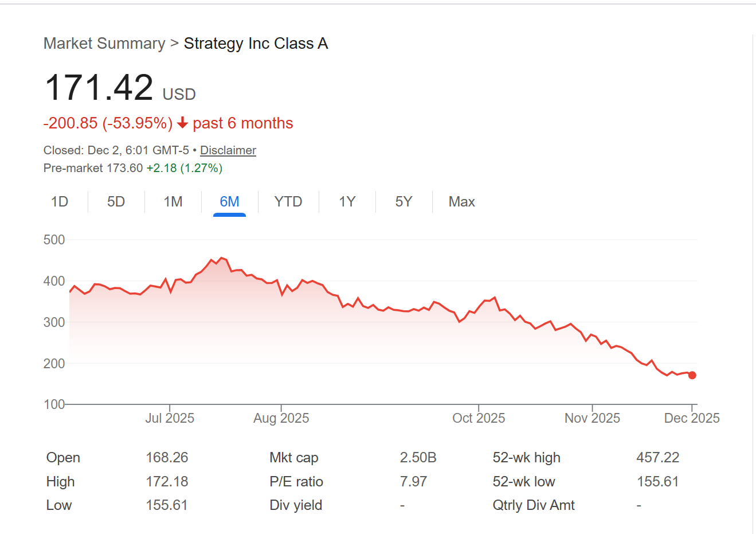Click the 171.42 current price
756x534 pixels.
click(99, 88)
